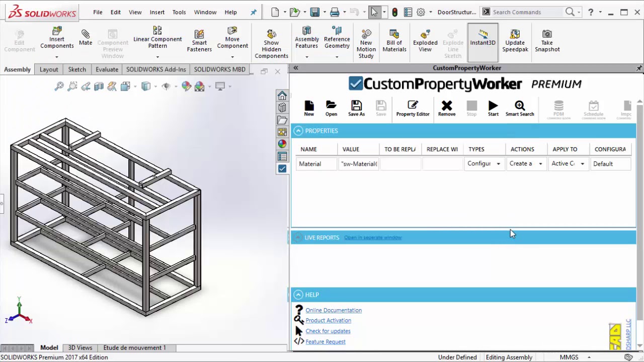Expand Insert Components dropdown arrow
The height and width of the screenshot is (362, 644).
(x=57, y=56)
